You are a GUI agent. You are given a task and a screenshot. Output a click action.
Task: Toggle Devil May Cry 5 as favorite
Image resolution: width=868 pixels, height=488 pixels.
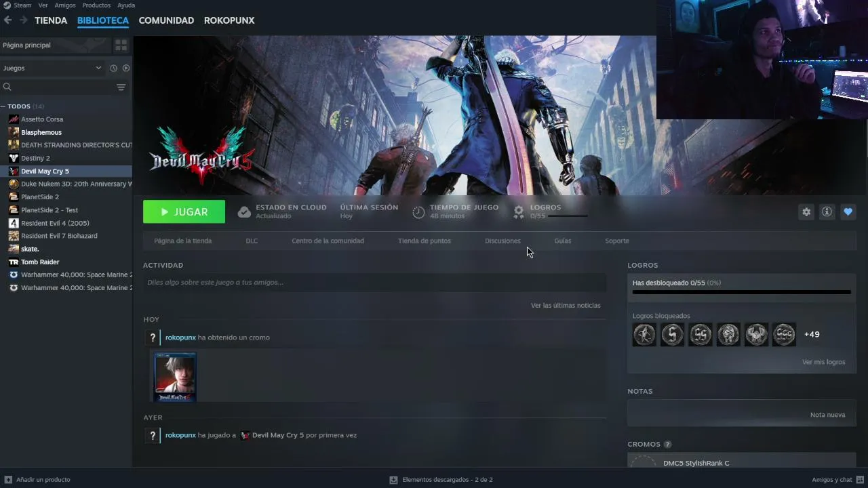[x=848, y=212]
